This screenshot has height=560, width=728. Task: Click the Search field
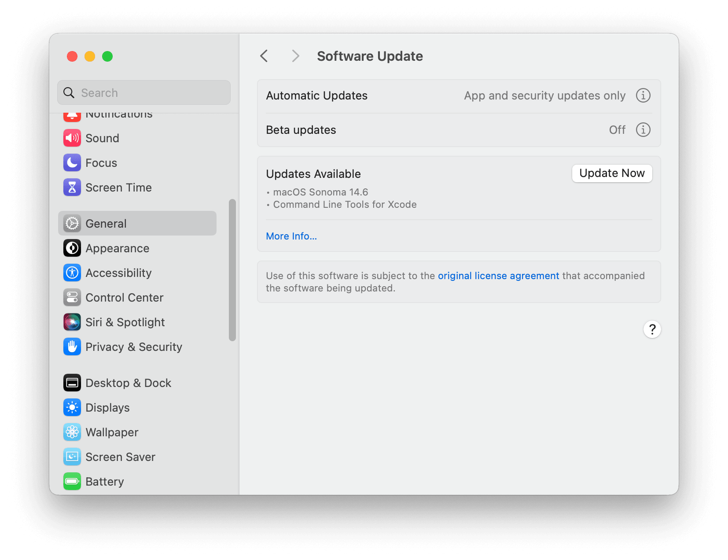[x=143, y=92]
